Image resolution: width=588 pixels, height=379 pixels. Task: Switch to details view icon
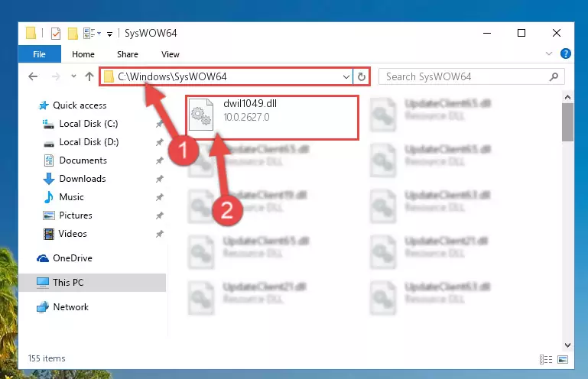546,359
